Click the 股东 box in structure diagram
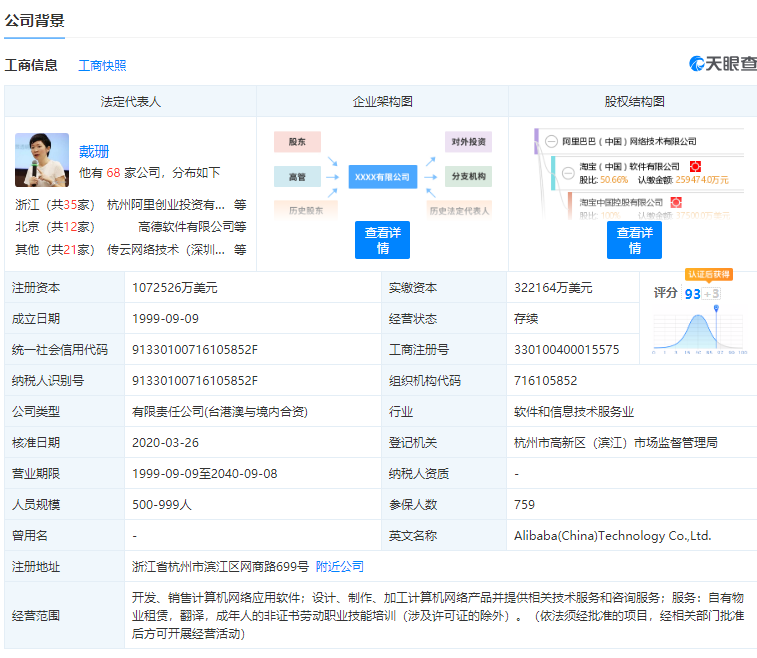 [x=297, y=142]
